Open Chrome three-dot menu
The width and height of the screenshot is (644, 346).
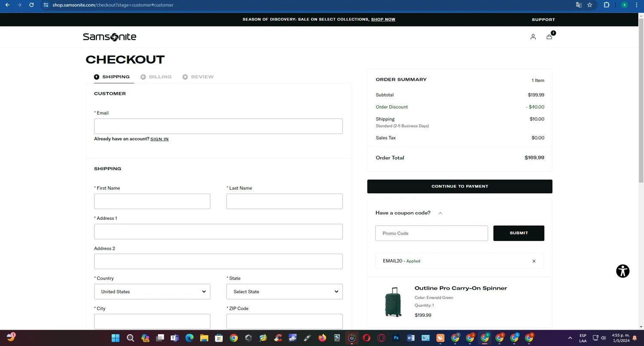tap(636, 5)
